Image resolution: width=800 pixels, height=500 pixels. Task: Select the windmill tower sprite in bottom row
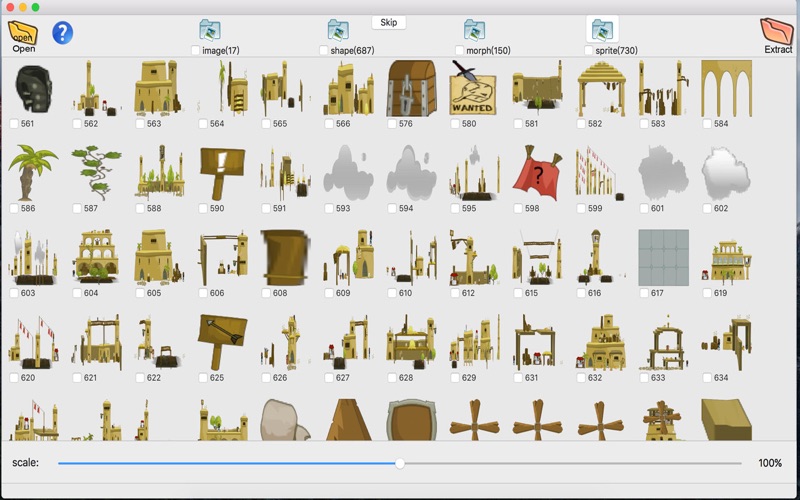pyautogui.click(x=662, y=420)
